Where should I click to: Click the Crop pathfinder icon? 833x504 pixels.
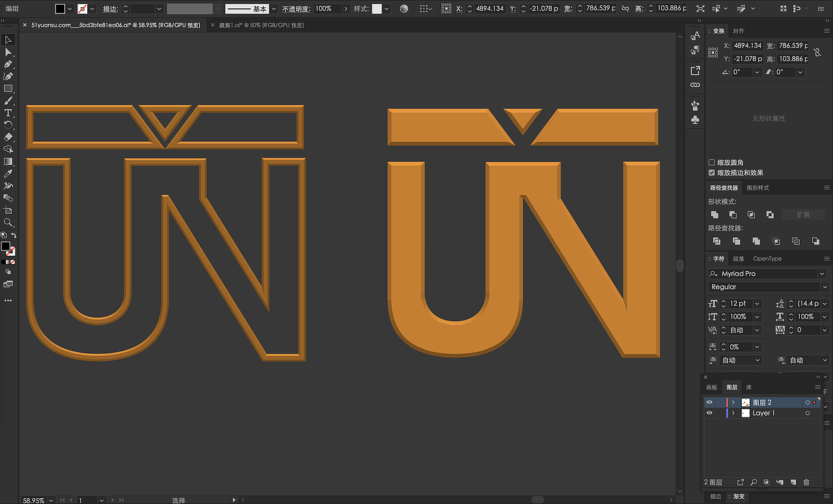pyautogui.click(x=776, y=241)
